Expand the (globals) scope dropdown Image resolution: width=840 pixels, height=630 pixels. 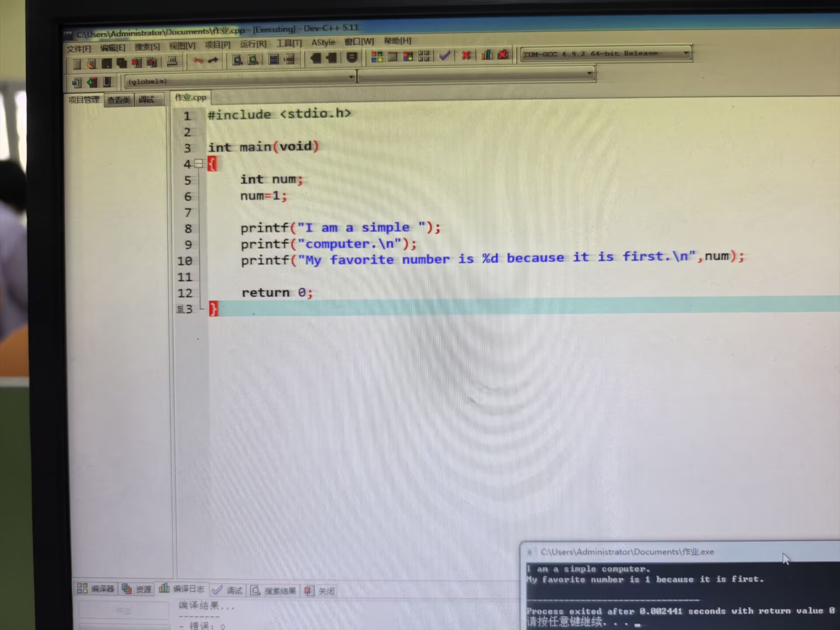pyautogui.click(x=351, y=77)
